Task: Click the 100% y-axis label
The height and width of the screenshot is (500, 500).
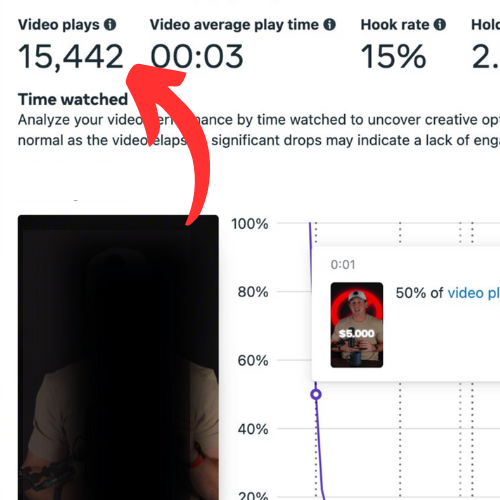Action: pos(250,224)
